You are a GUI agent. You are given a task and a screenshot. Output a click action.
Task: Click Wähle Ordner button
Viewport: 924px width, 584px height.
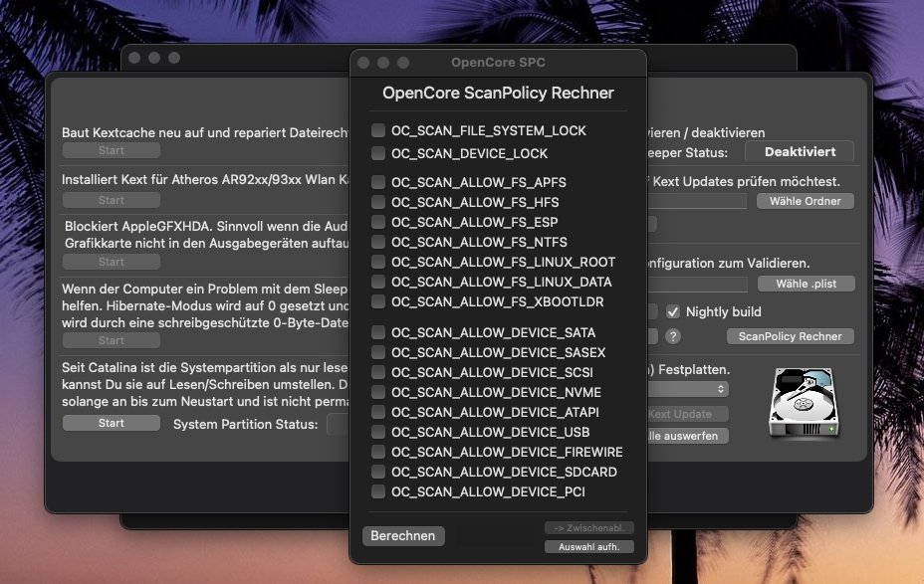tap(805, 201)
